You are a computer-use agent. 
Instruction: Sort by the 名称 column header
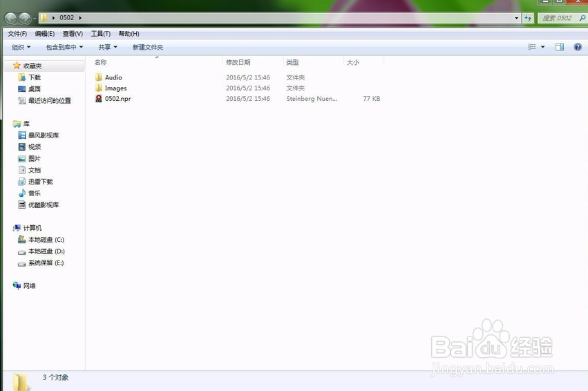point(100,62)
